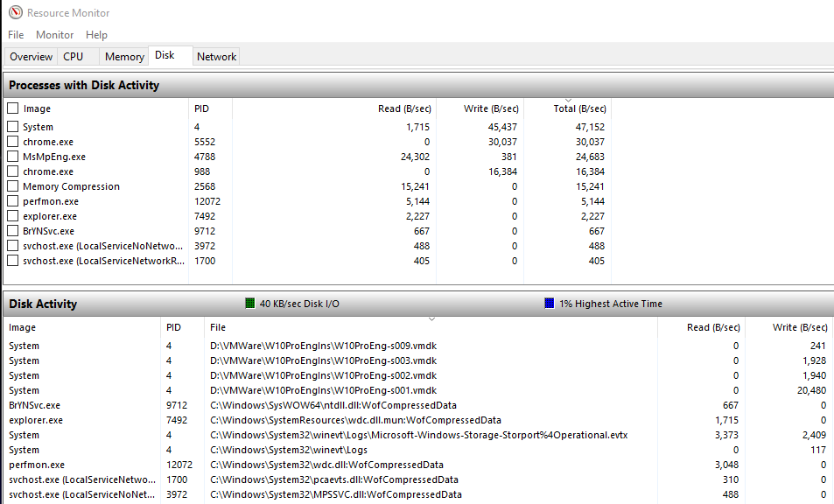834x504 pixels.
Task: Check svchost.exe LocalServiceNoNetwork PID 3972 checkbox
Action: (x=13, y=246)
